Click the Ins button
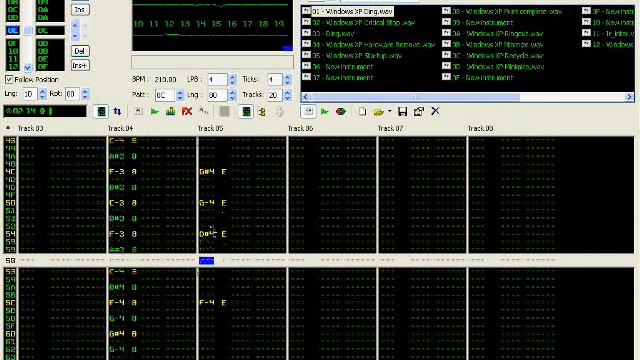Viewport: 640px width, 360px height. (80, 9)
